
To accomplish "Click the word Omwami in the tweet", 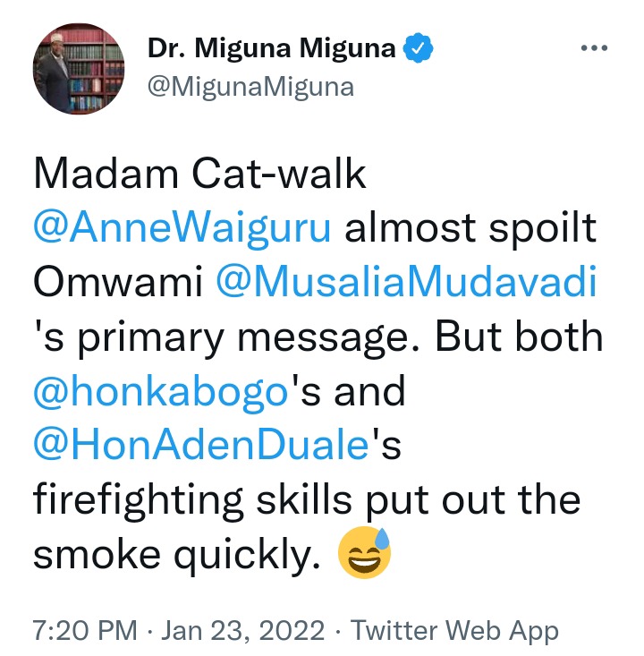I will 118,283.
